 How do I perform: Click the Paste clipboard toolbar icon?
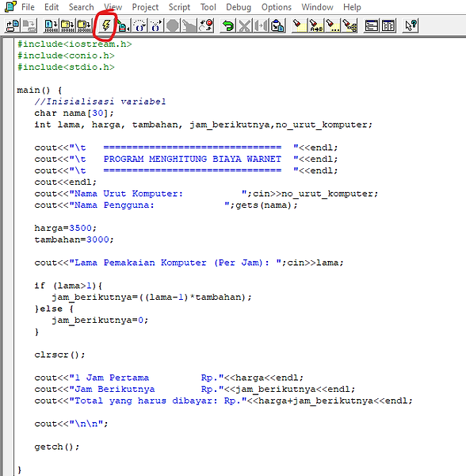[277, 26]
